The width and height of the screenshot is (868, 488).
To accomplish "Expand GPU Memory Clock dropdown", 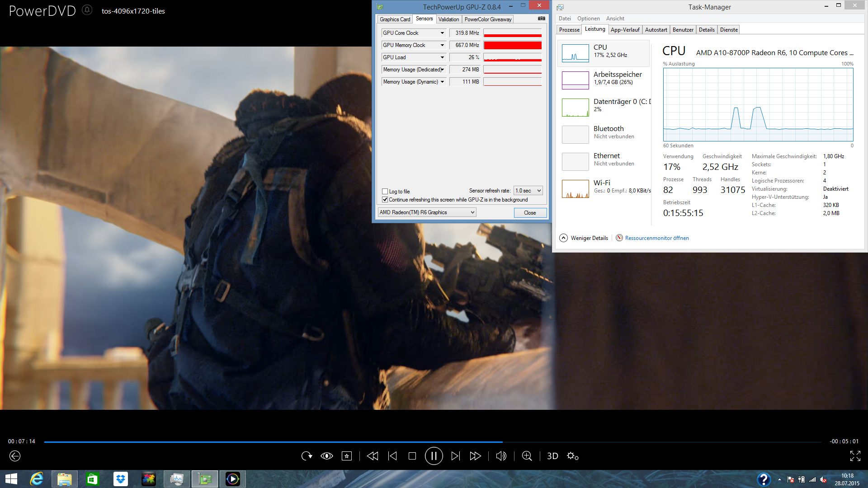I will [442, 45].
